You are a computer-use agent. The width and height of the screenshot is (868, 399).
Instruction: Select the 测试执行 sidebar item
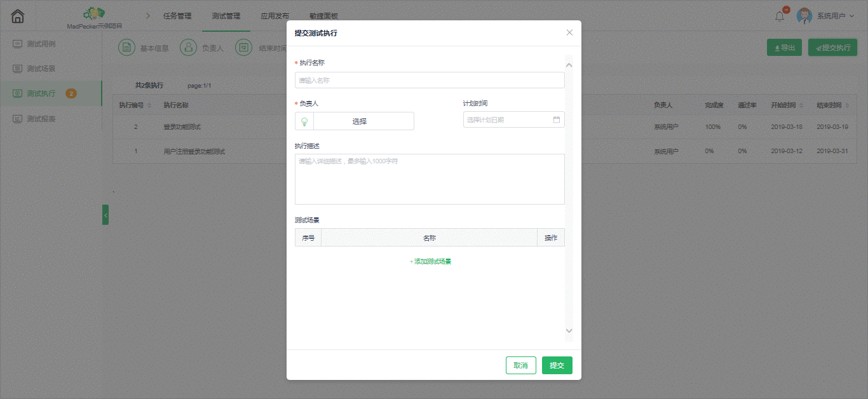click(x=38, y=93)
